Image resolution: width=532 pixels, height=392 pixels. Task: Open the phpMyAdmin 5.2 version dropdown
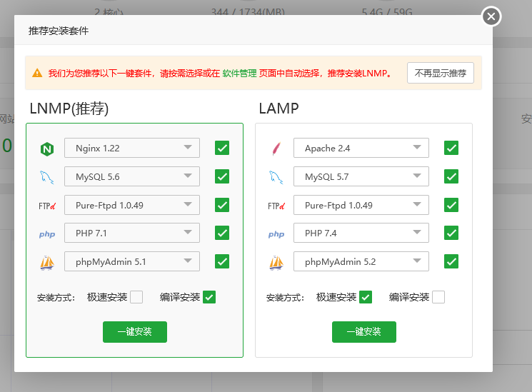(361, 261)
